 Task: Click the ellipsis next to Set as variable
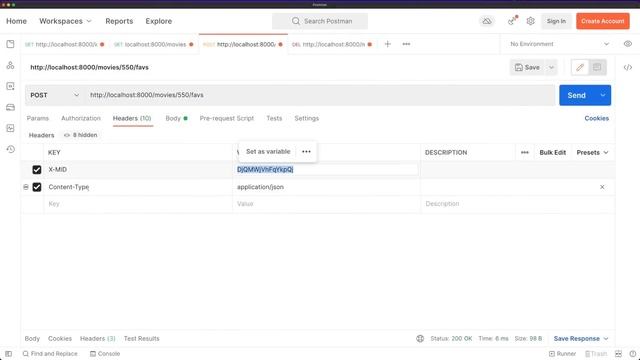click(306, 151)
